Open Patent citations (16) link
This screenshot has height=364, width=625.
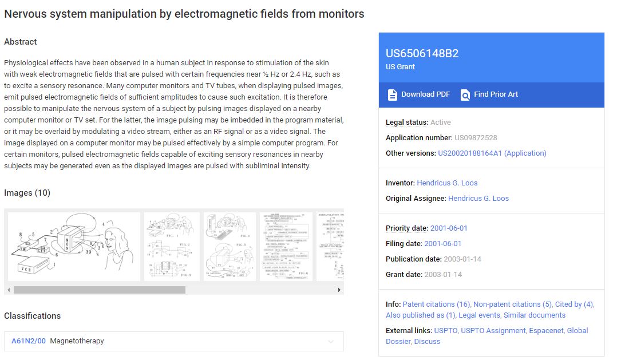[x=437, y=304]
